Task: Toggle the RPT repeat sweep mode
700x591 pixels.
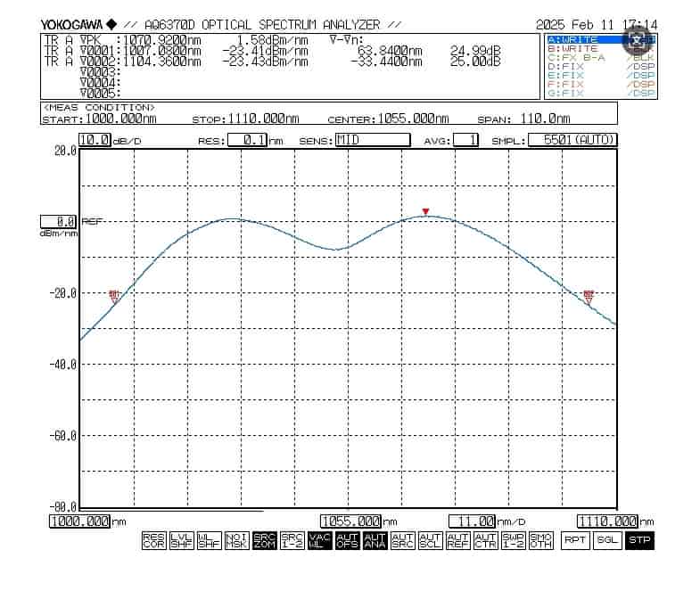Action: [x=574, y=540]
